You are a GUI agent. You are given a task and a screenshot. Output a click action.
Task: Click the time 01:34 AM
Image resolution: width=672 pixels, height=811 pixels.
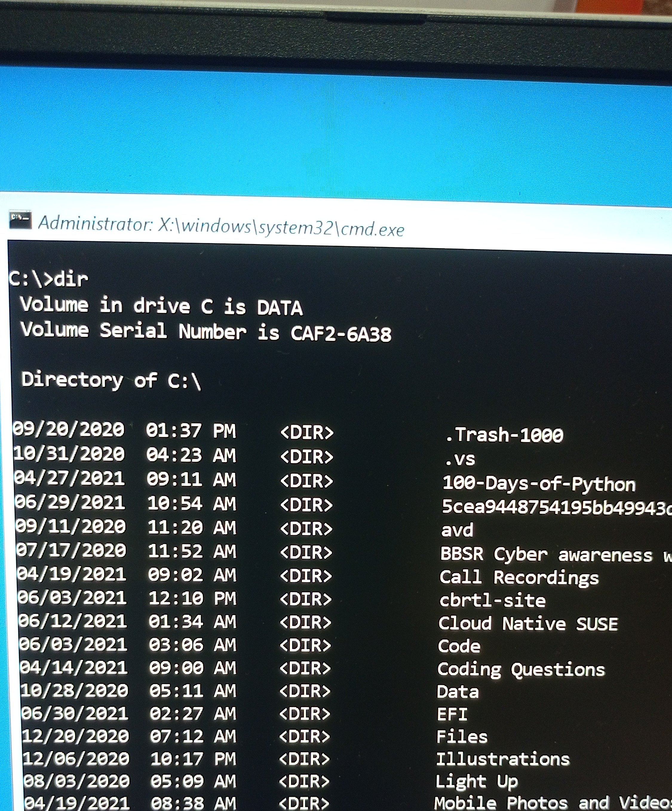pos(193,622)
